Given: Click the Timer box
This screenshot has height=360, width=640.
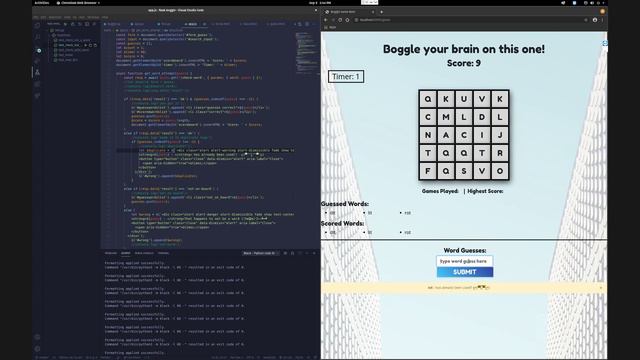Looking at the screenshot, I should [x=346, y=76].
